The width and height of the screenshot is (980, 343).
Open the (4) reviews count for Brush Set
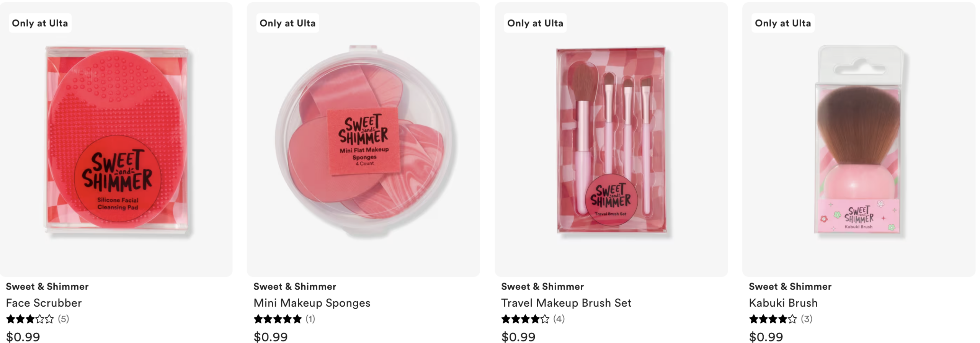[x=559, y=319]
